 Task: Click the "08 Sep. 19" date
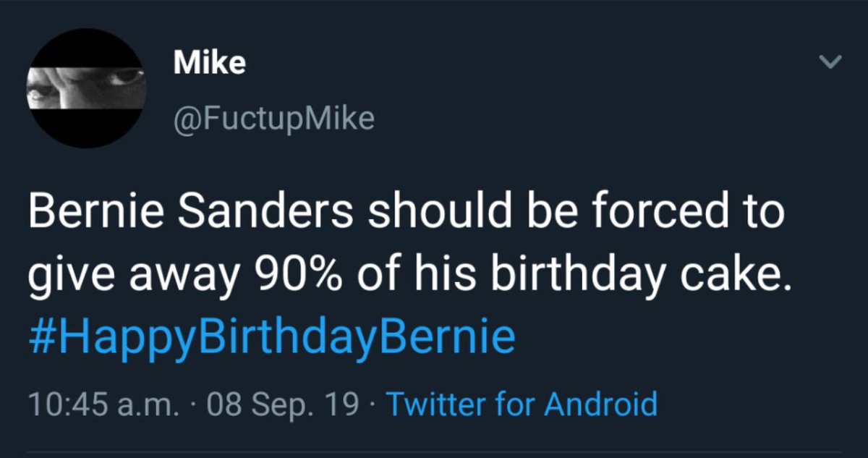click(x=283, y=403)
